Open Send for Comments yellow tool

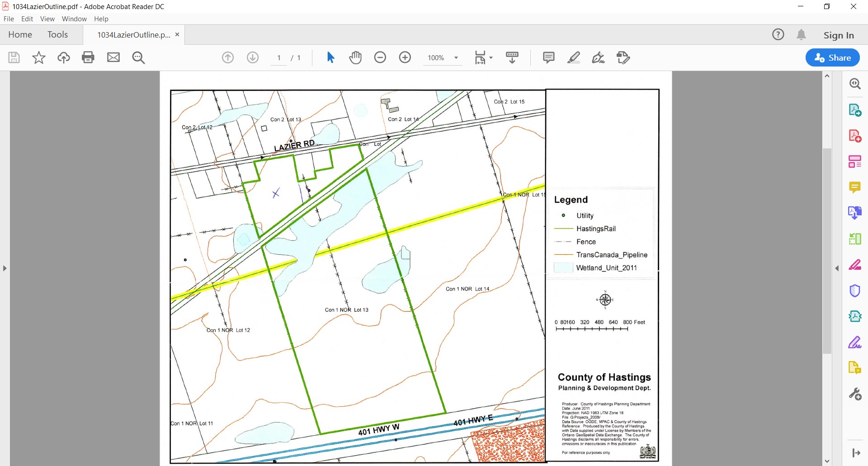[855, 367]
